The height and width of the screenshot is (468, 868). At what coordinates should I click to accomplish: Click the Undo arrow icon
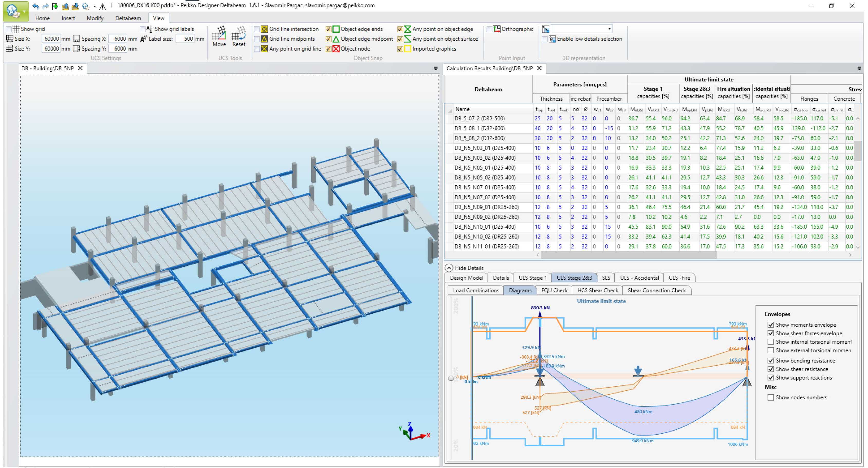[35, 6]
